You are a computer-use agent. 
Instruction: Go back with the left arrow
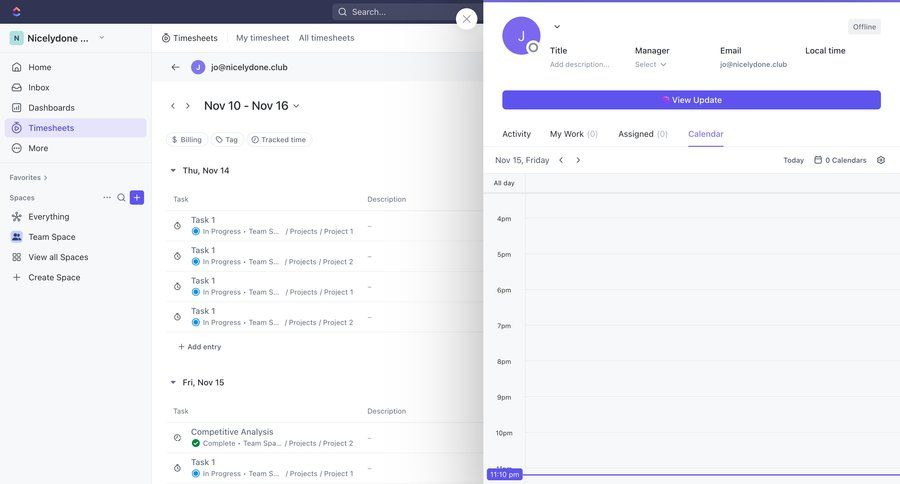click(175, 67)
